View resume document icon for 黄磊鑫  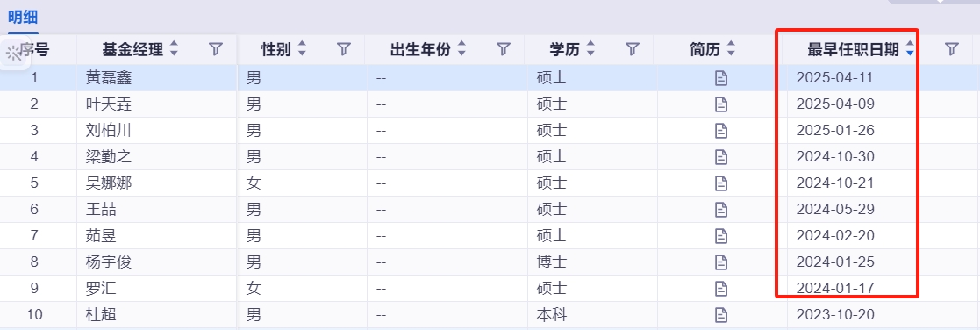721,78
